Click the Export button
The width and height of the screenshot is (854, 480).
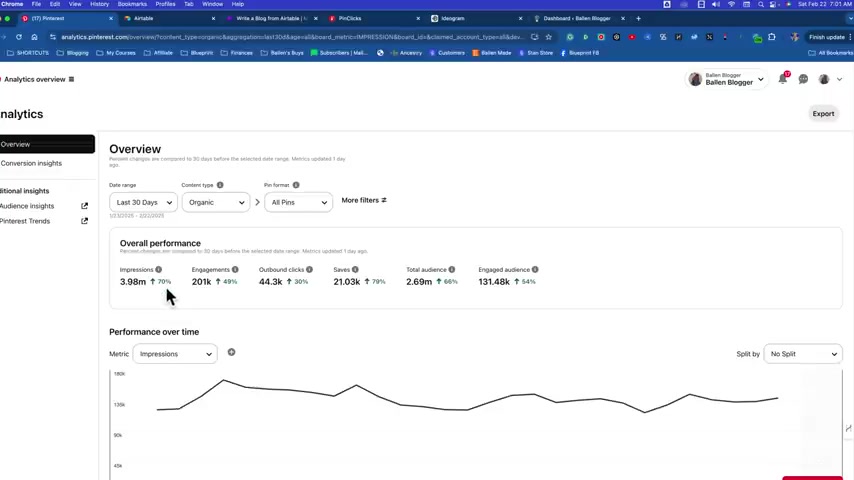(x=823, y=114)
